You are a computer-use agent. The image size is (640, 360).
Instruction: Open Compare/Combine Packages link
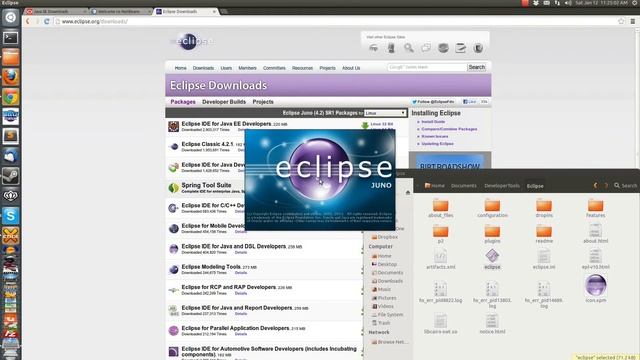pos(449,129)
